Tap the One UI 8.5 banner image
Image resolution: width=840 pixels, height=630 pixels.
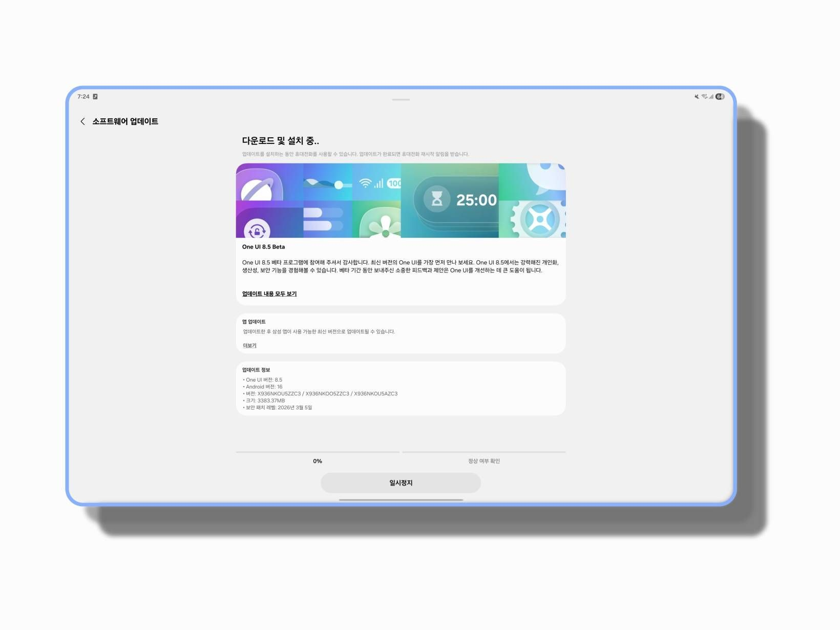tap(401, 200)
